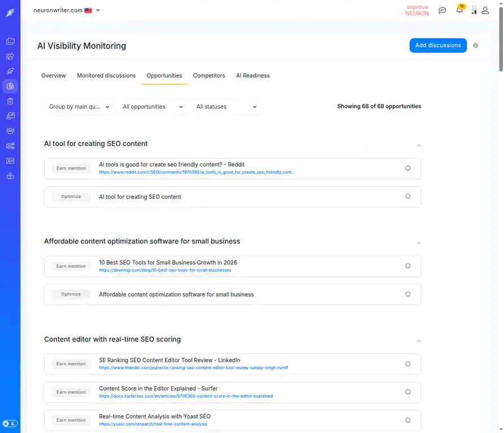Switch to the Overview tab

pos(54,76)
